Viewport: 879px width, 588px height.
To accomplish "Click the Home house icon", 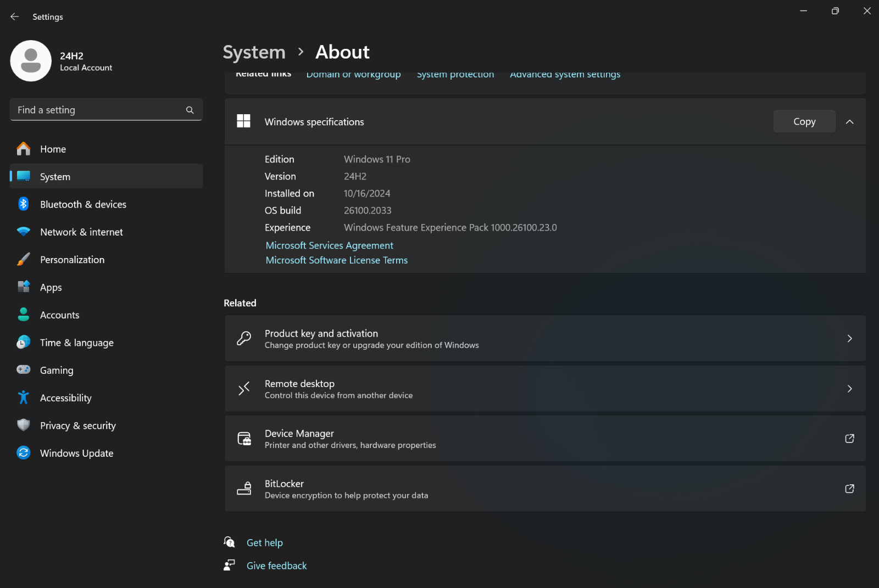I will 24,149.
